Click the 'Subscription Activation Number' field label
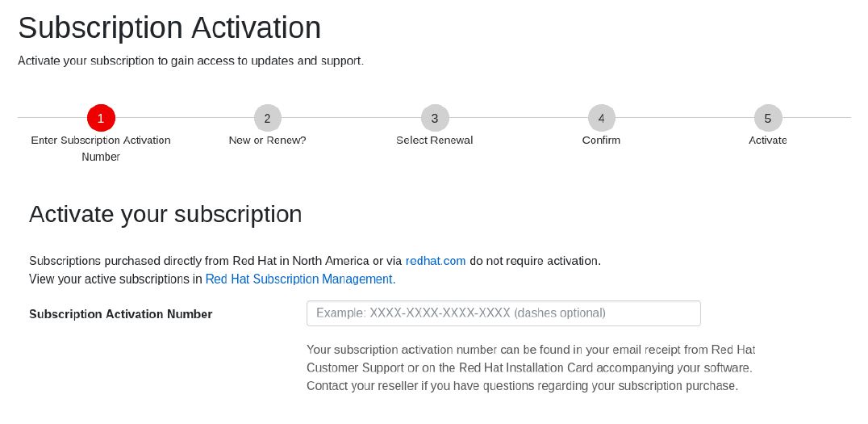Viewport: 868px width, 424px height. point(121,314)
